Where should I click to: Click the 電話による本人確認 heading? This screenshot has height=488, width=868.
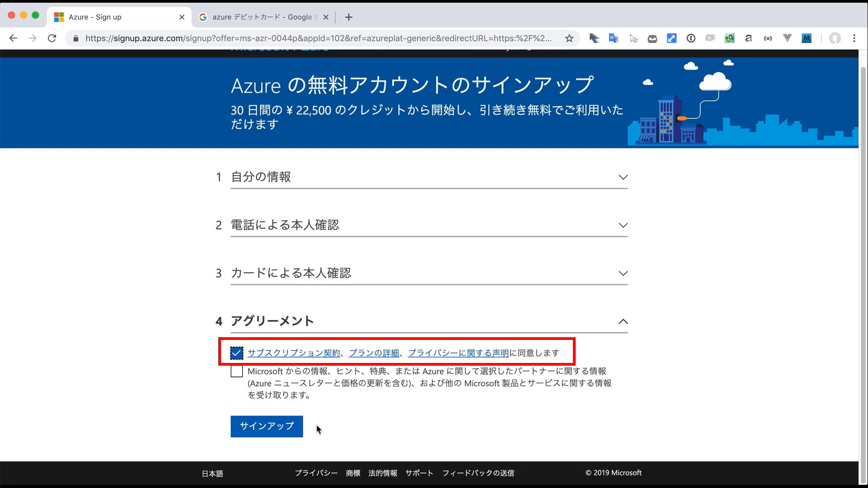coord(285,225)
